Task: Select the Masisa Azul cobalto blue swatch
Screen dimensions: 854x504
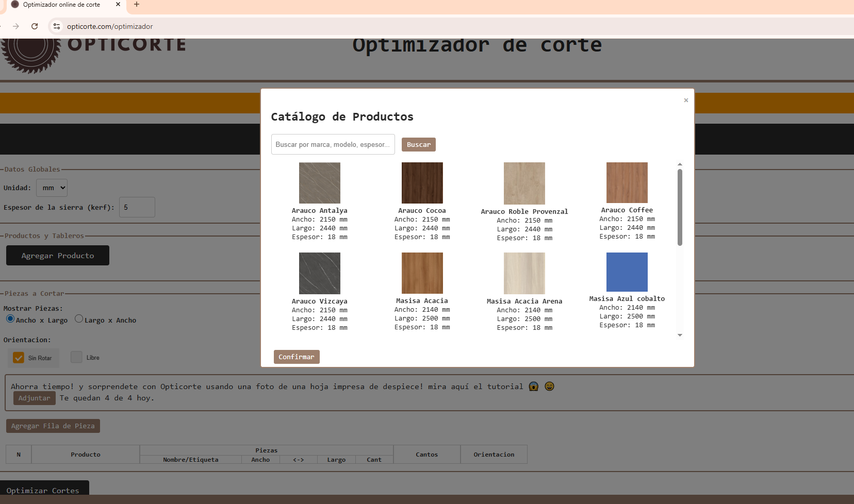Action: click(627, 272)
